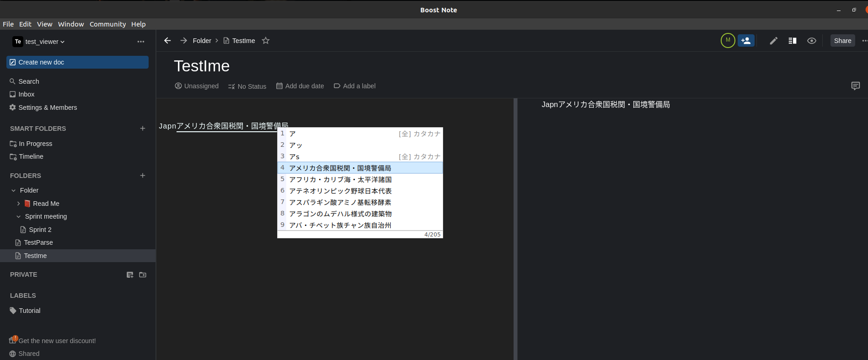The image size is (868, 360).
Task: Select candidate アテネオリンピック野球日本代表
Action: (x=360, y=191)
